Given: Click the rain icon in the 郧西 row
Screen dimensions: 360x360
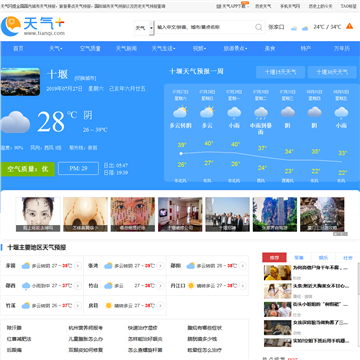Looking at the screenshot, I should pyautogui.click(x=26, y=286).
